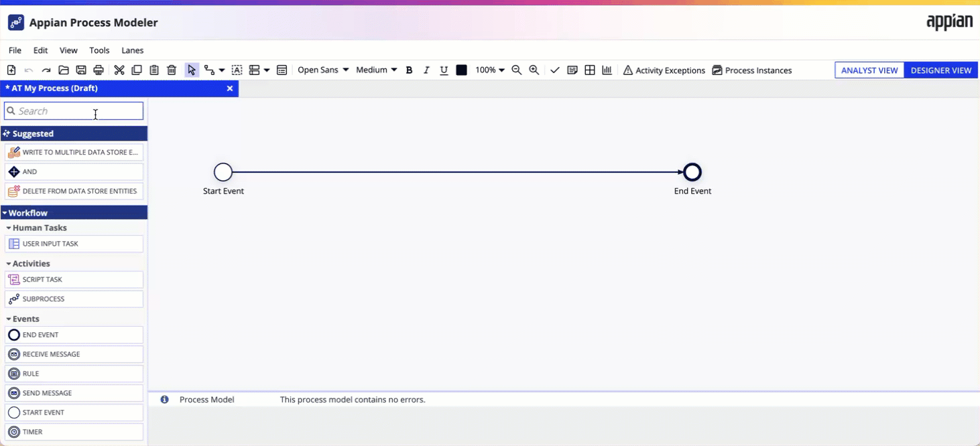Image resolution: width=980 pixels, height=446 pixels.
Task: Create a new process model via toolbar icon
Action: click(x=11, y=70)
